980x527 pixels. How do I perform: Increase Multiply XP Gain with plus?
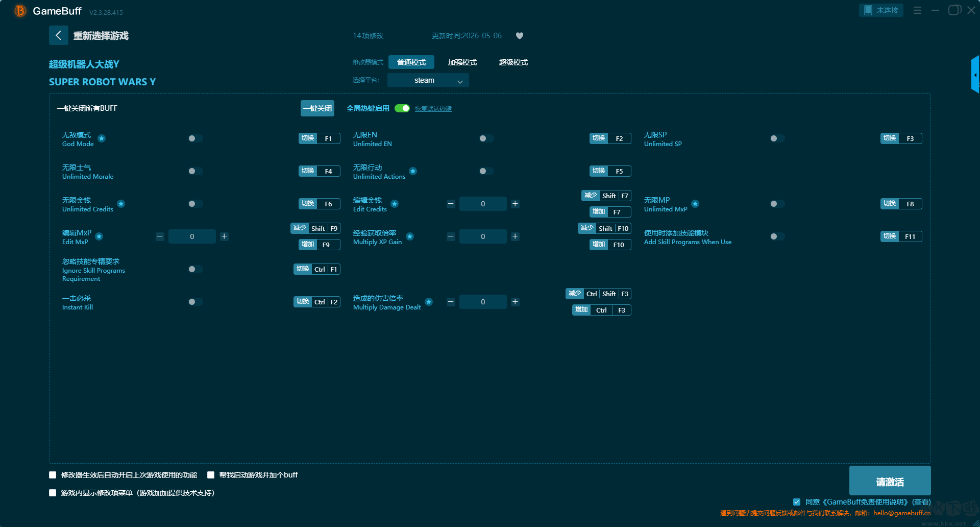click(515, 236)
